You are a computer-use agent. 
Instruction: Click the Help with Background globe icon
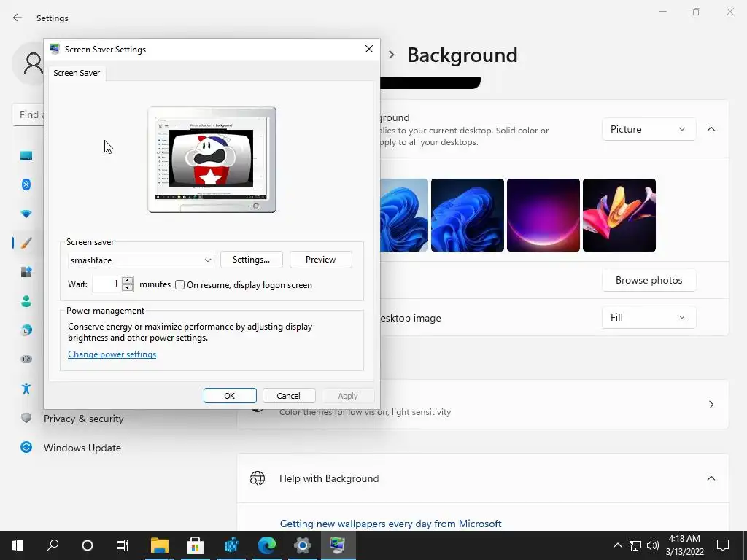pyautogui.click(x=258, y=478)
